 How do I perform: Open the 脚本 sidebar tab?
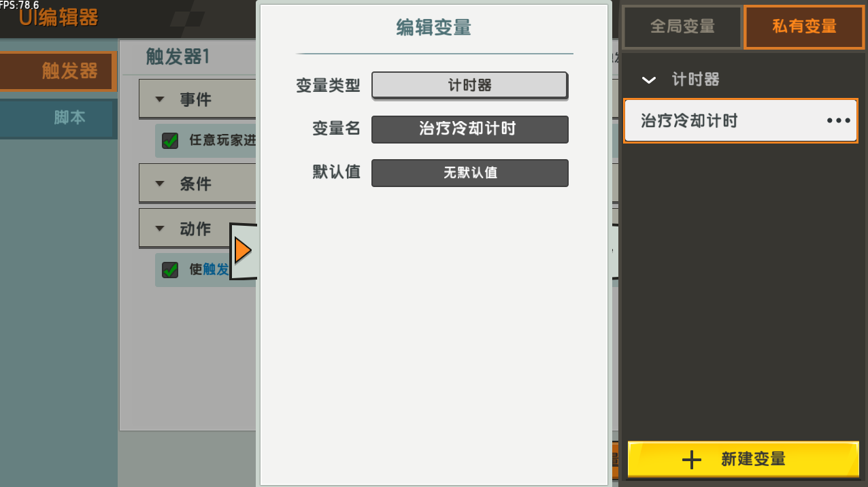click(x=57, y=118)
